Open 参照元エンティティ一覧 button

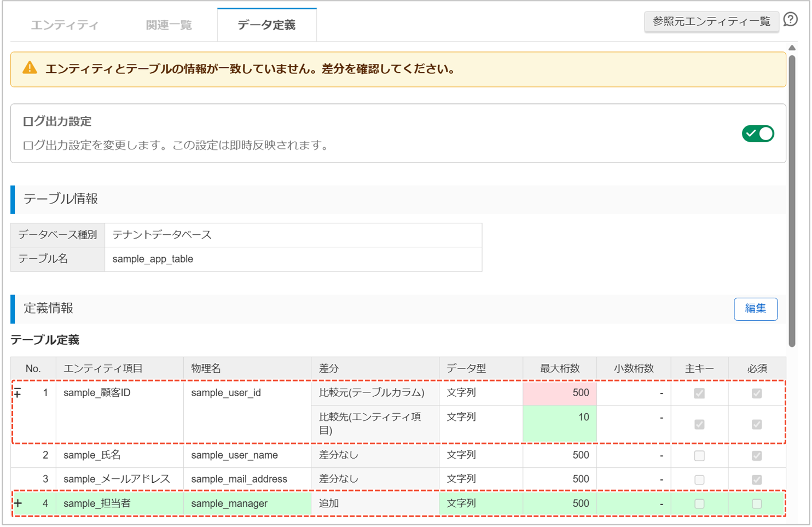coord(711,21)
